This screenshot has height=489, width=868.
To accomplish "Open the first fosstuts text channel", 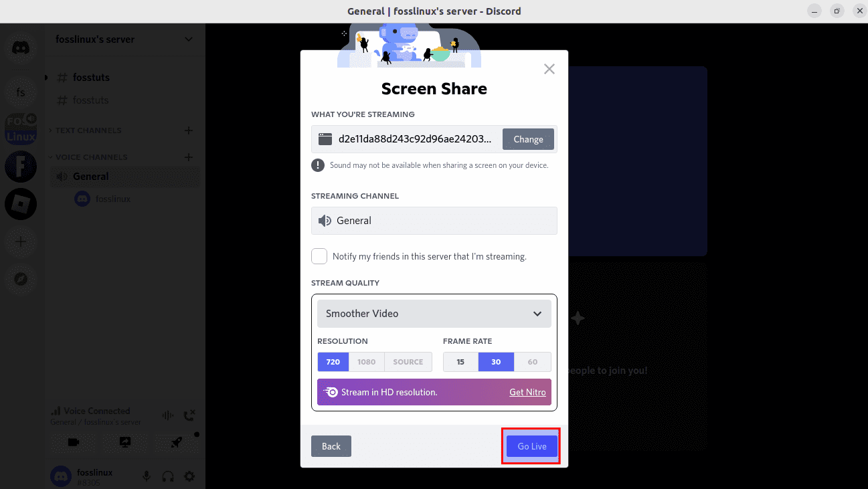I will (124, 78).
